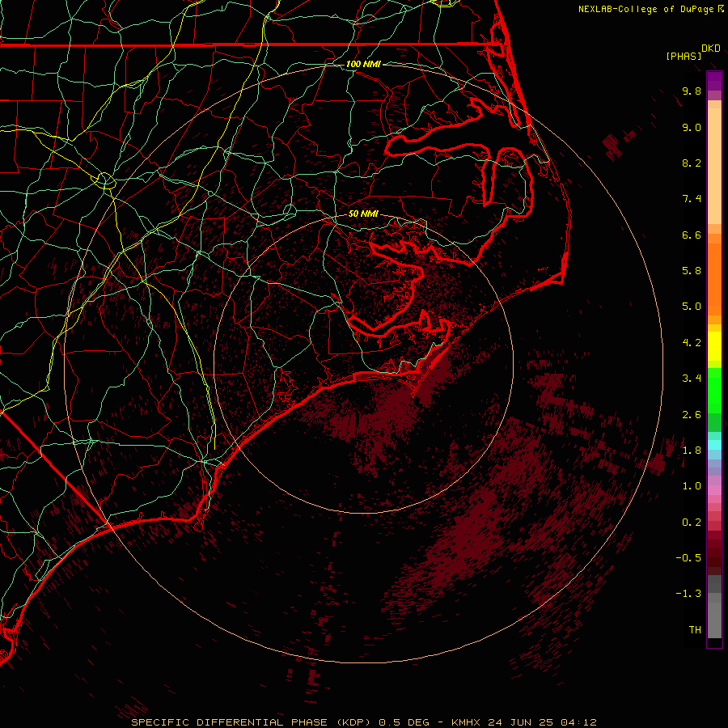Viewport: 728px width, 728px height.
Task: Click the -1.3 value on the color scale
Action: click(688, 594)
